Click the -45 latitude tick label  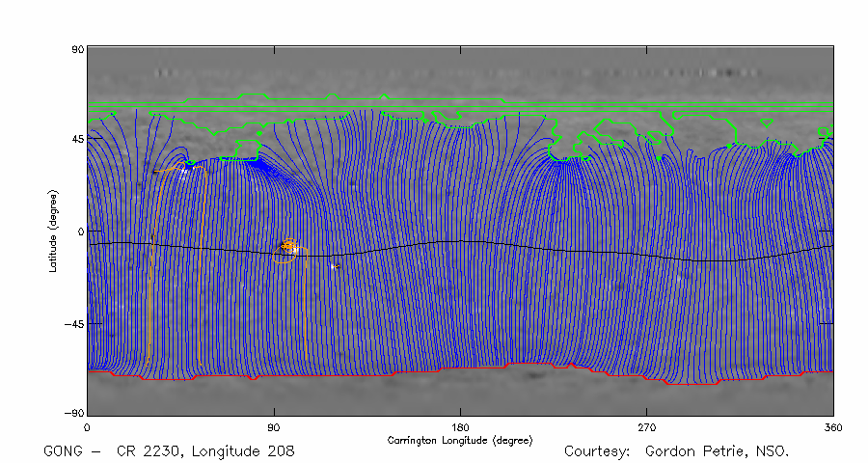tap(73, 324)
